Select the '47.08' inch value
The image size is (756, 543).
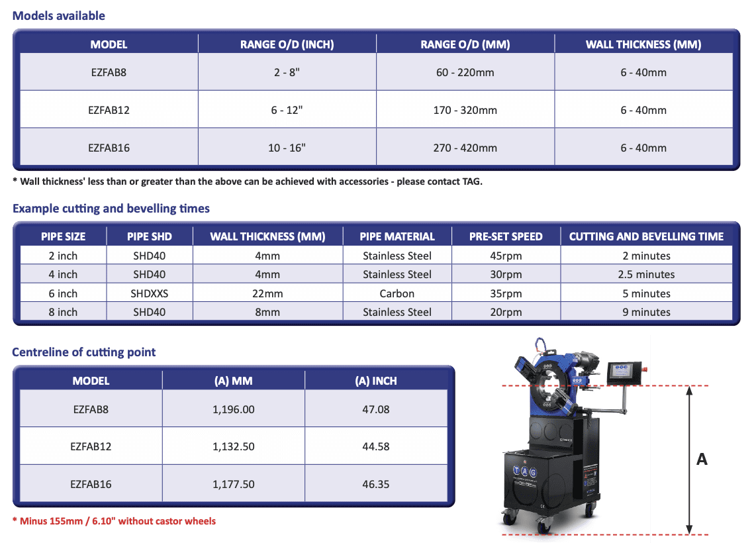tap(376, 409)
